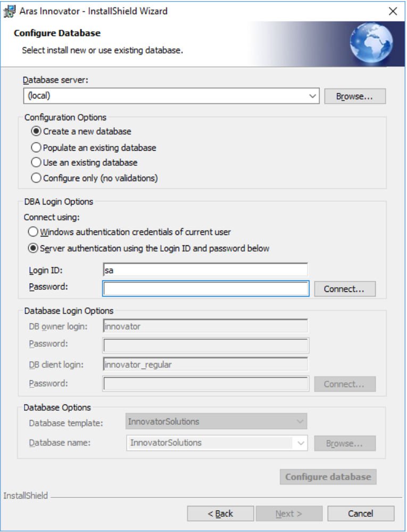407x532 pixels.
Task: Click the Configure database button
Action: click(x=328, y=477)
